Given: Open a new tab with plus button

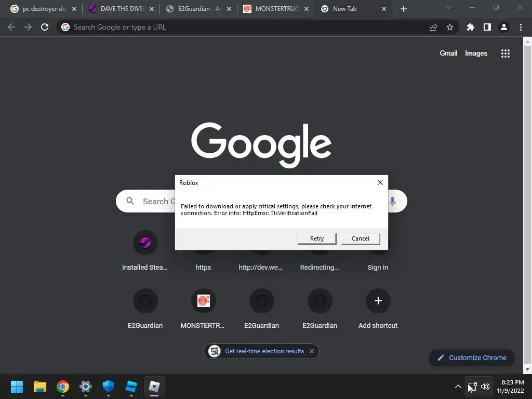Looking at the screenshot, I should [x=403, y=9].
